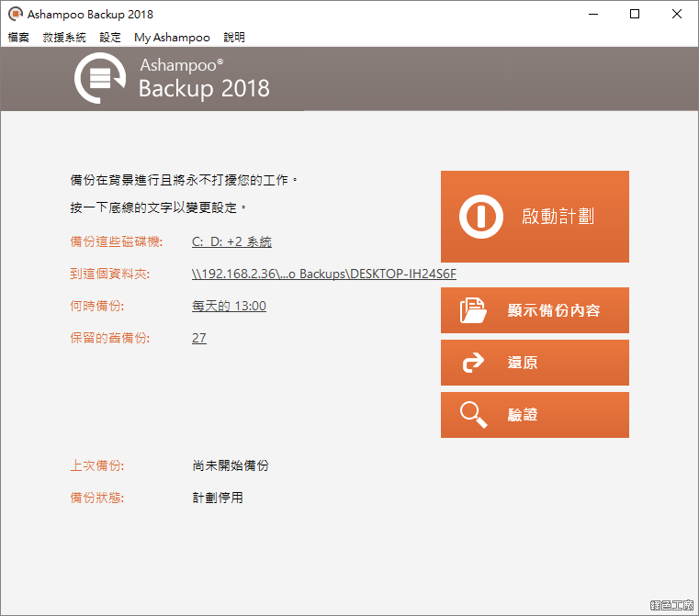699x616 pixels.
Task: Minimize the Ashampoo Backup window
Action: pos(593,15)
